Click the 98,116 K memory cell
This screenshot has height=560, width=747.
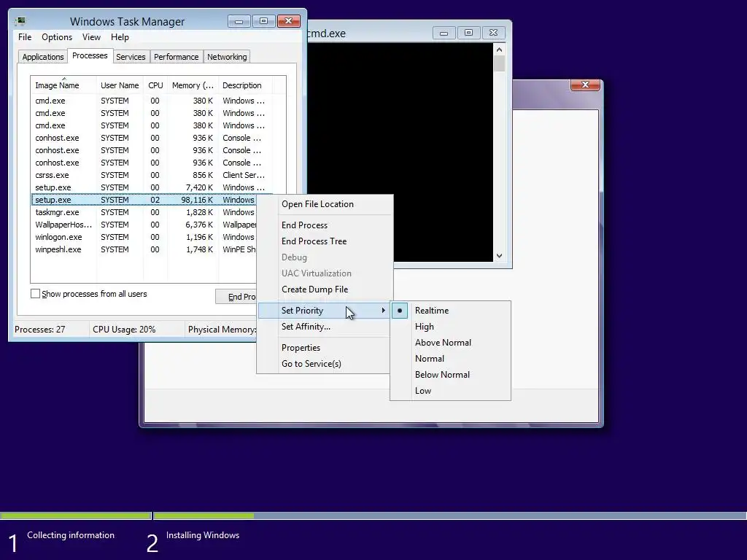[x=197, y=200]
